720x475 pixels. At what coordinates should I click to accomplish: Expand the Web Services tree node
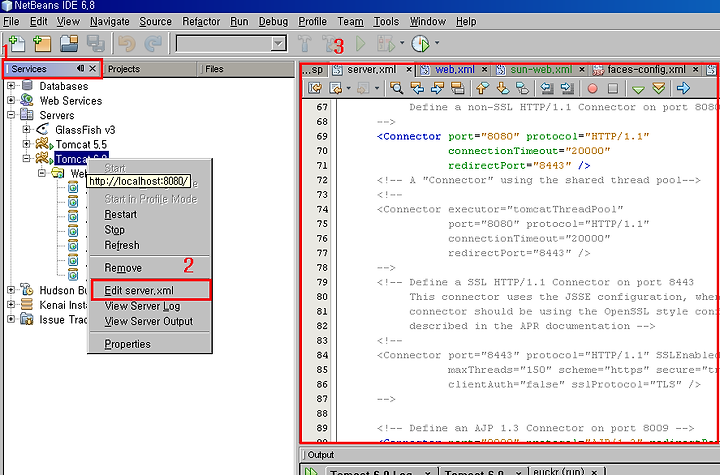pyautogui.click(x=11, y=100)
